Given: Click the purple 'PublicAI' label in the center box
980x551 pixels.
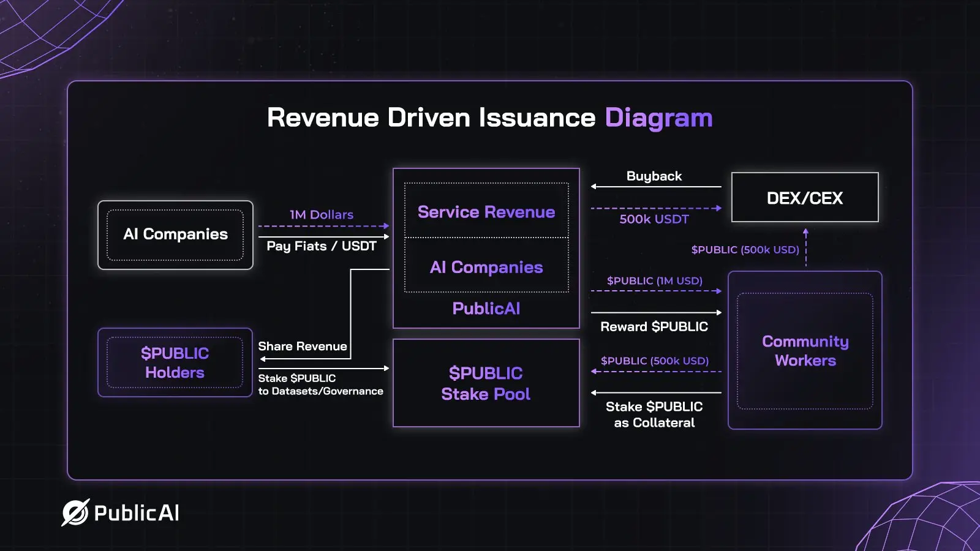Looking at the screenshot, I should pyautogui.click(x=486, y=309).
